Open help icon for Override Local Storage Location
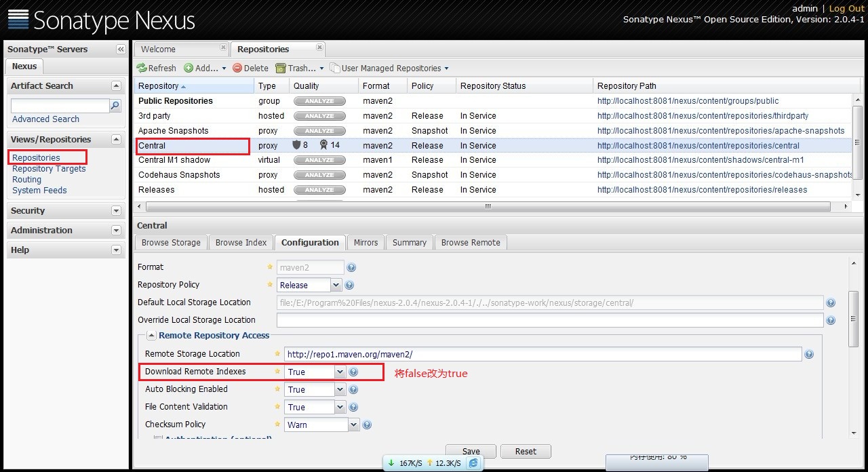 tap(831, 321)
